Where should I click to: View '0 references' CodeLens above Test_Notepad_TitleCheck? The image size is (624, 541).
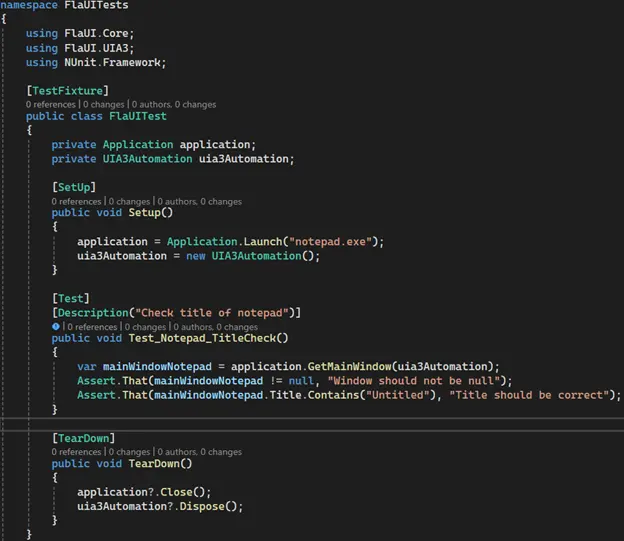tap(92, 327)
